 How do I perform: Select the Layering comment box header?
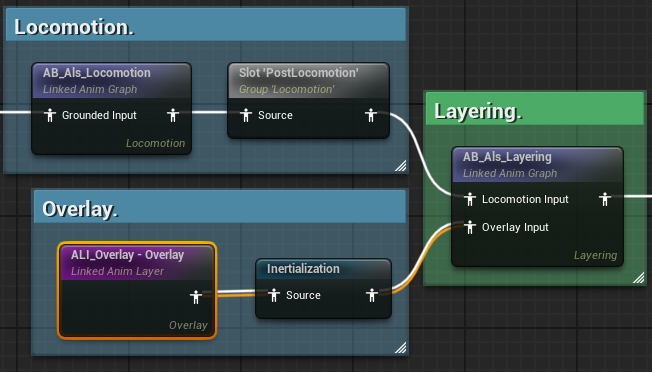click(x=535, y=109)
